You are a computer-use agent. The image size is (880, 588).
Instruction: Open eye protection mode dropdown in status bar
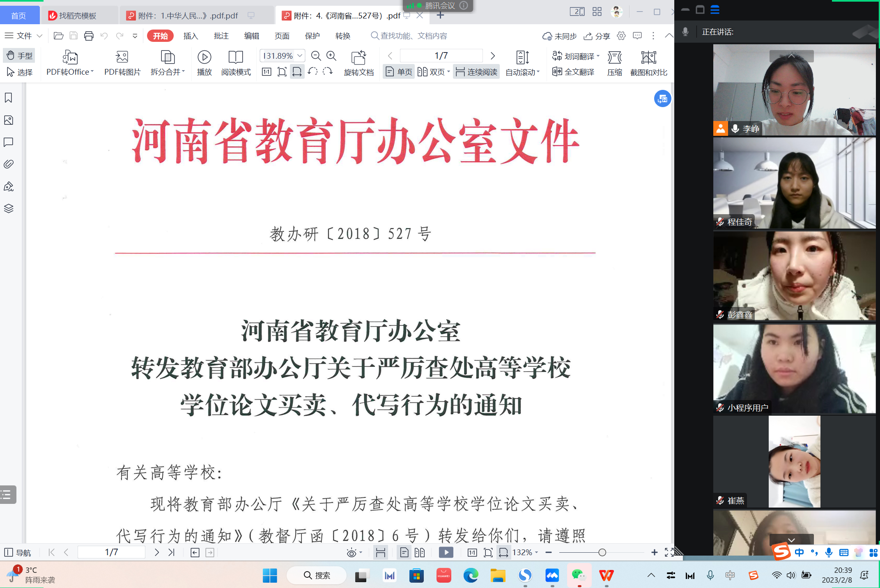point(354,553)
